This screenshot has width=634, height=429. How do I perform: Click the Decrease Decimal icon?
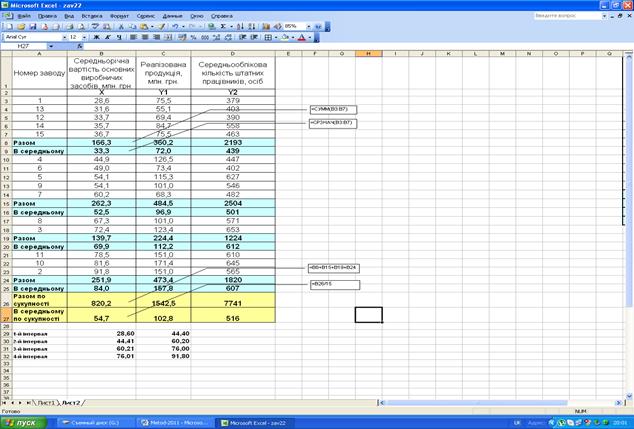[x=228, y=37]
